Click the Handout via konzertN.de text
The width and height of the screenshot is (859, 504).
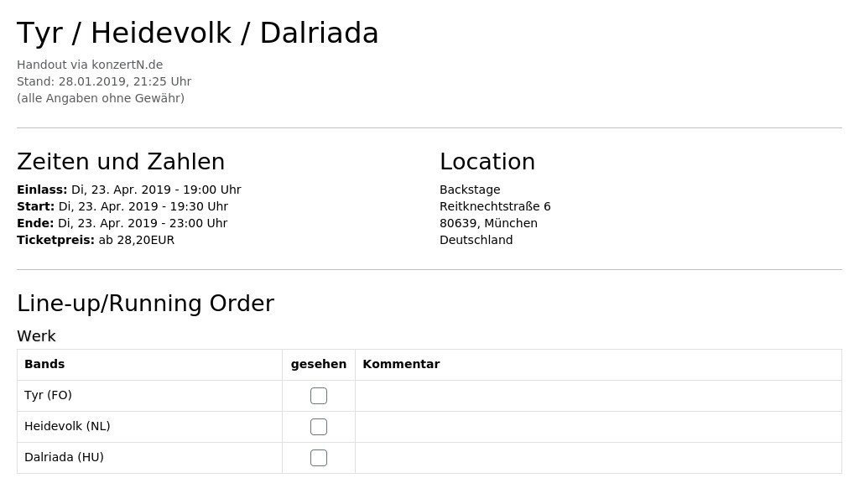tap(90, 65)
